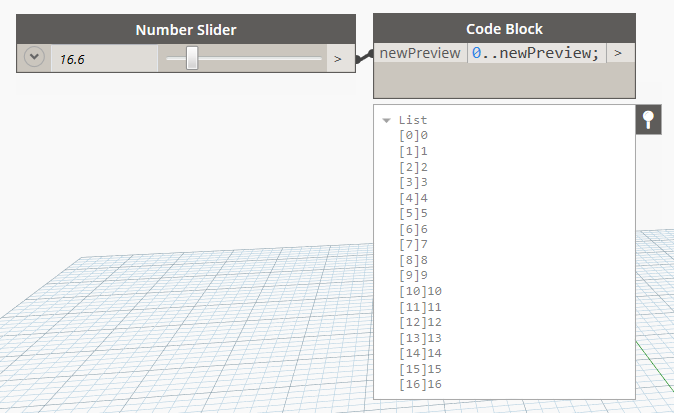Select list item [13]13
Screen dimensions: 674x413
coord(420,338)
